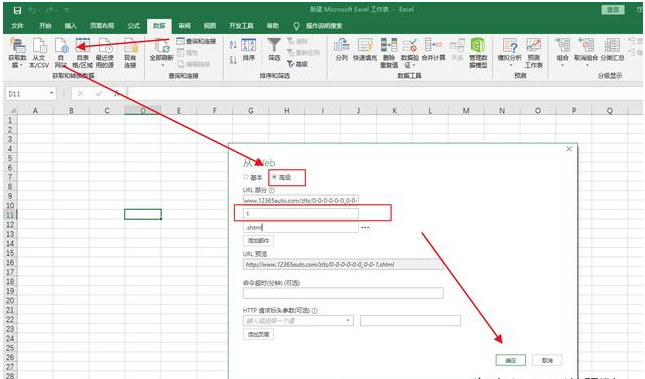Click the 预测工作表 forecast sheet icon
This screenshot has height=379, width=645.
coord(534,53)
